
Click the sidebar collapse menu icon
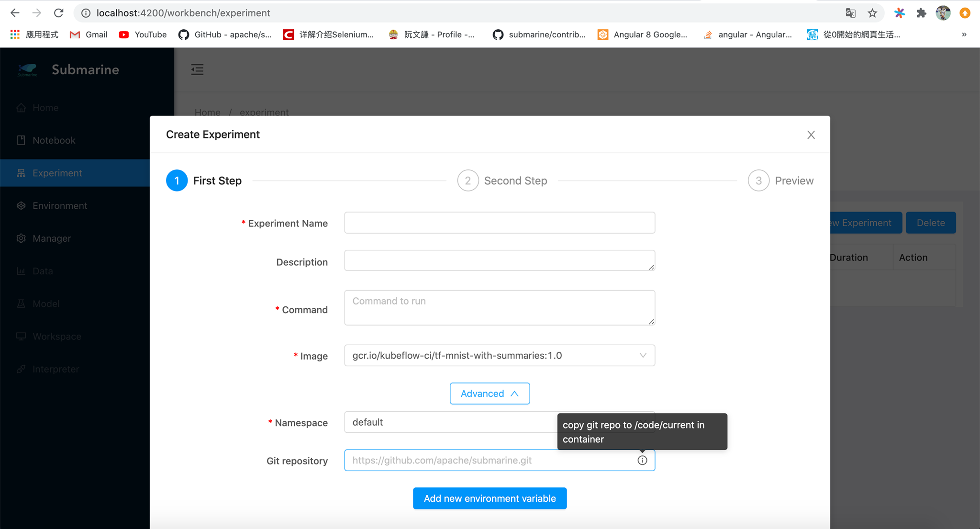tap(197, 69)
